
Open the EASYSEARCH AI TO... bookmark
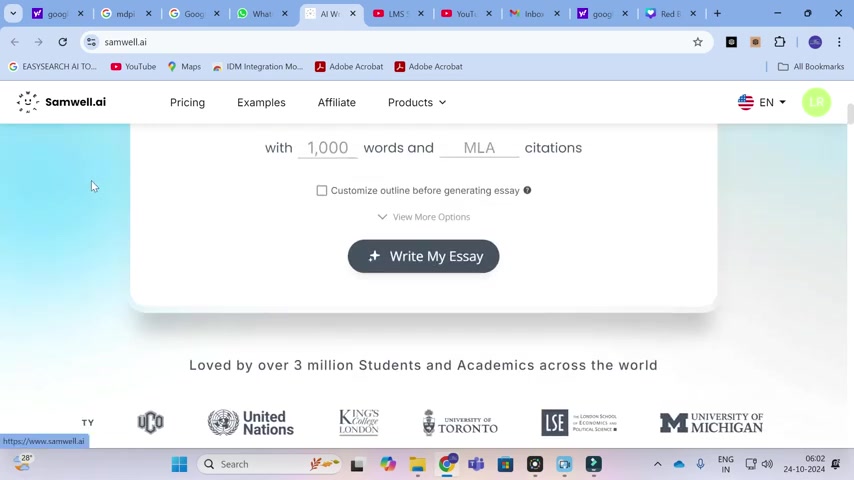click(x=53, y=66)
